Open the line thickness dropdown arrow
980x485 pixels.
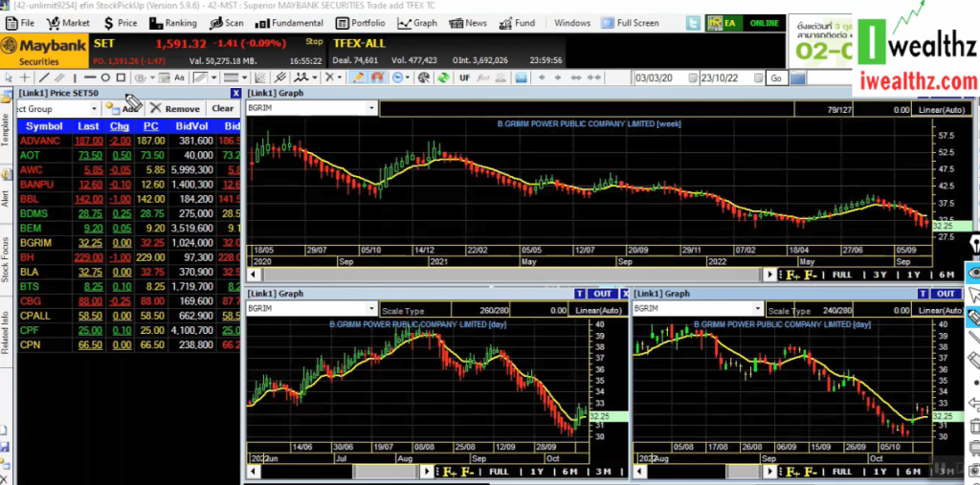pos(244,77)
